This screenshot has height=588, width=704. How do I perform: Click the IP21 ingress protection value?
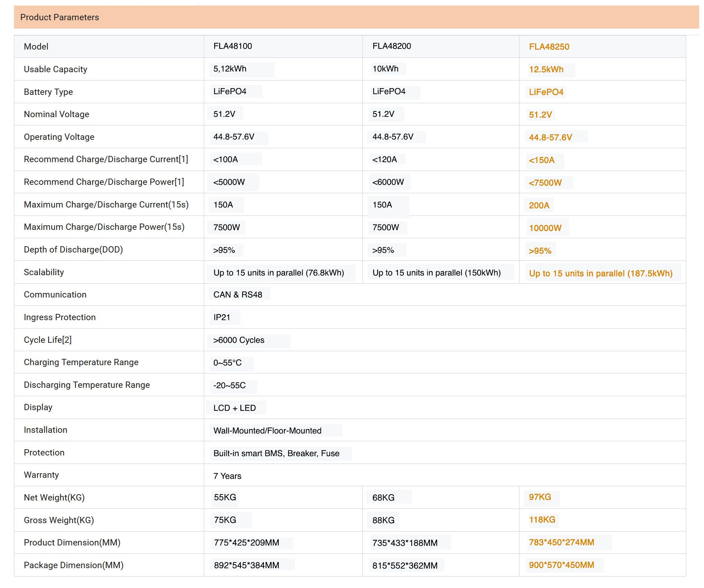pos(222,317)
